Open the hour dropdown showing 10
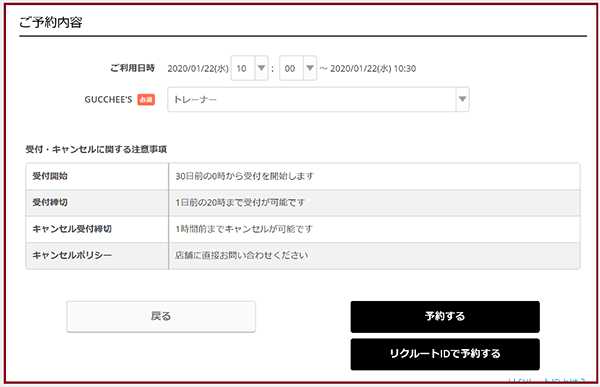Viewport: 600px width, 387px height. [249, 68]
